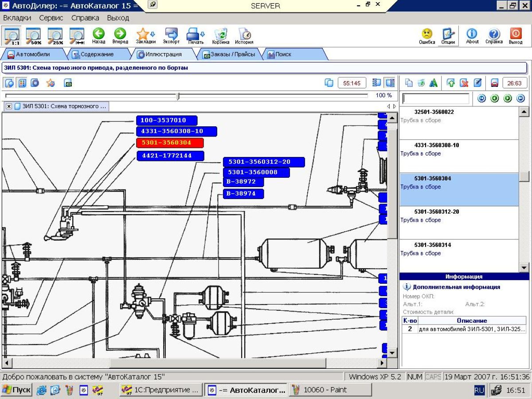
Task: Go forward with the Вперед button
Action: click(x=120, y=36)
